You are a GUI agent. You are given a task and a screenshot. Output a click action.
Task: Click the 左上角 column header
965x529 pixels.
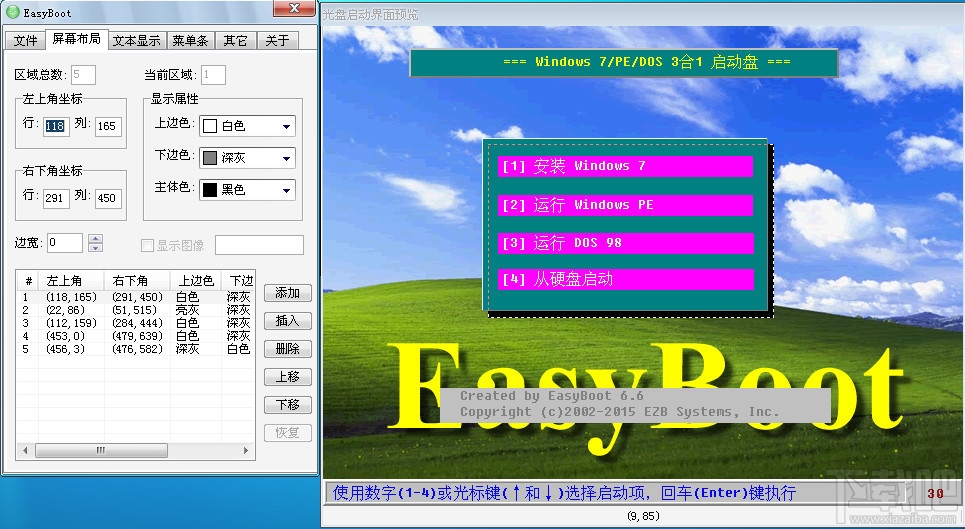(x=71, y=280)
